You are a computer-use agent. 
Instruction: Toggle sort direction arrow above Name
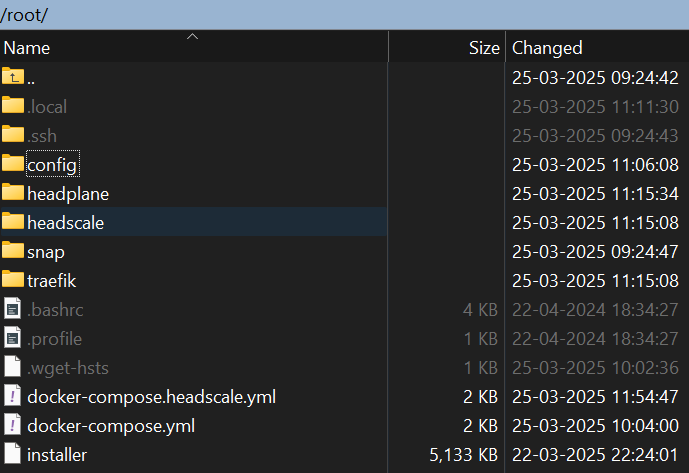click(192, 36)
